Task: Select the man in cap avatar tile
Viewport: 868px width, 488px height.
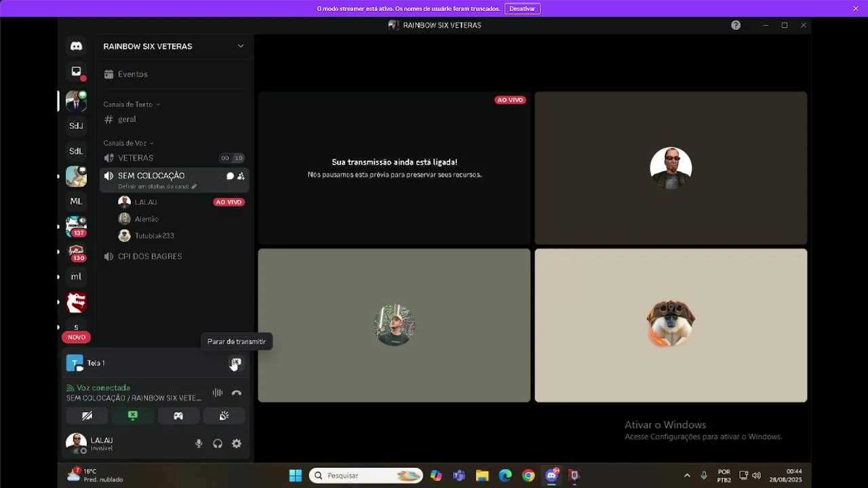Action: [394, 325]
